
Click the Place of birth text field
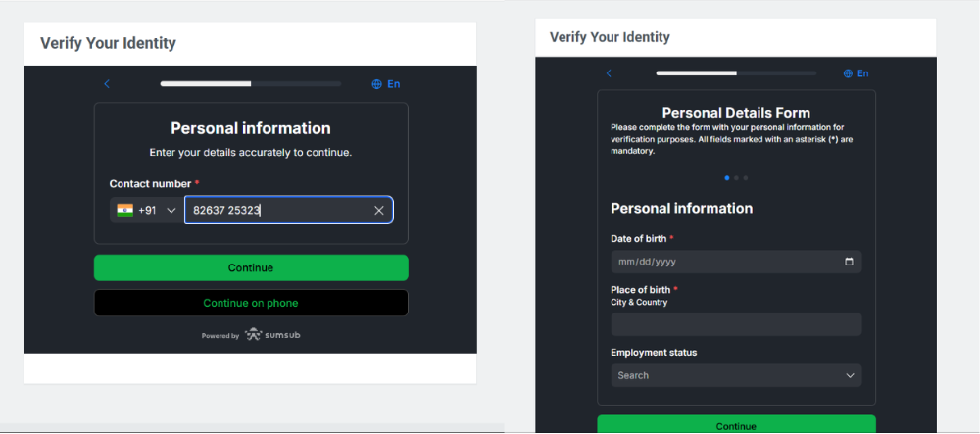coord(736,324)
